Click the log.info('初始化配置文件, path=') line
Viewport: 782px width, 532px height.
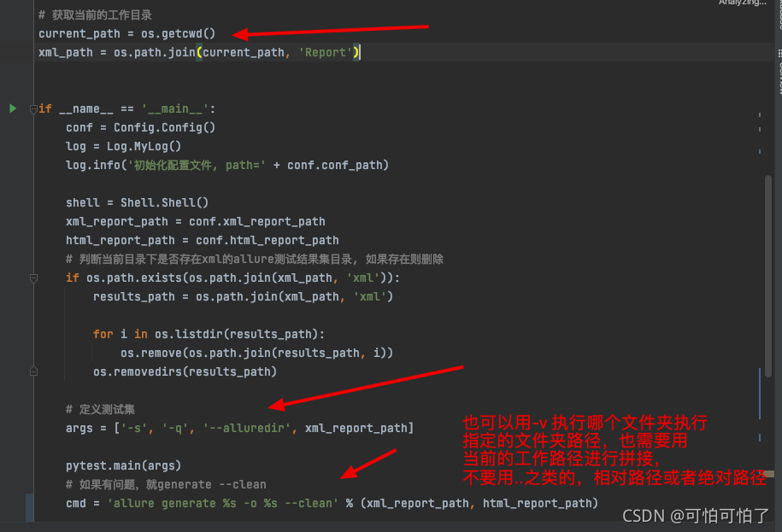click(x=227, y=166)
